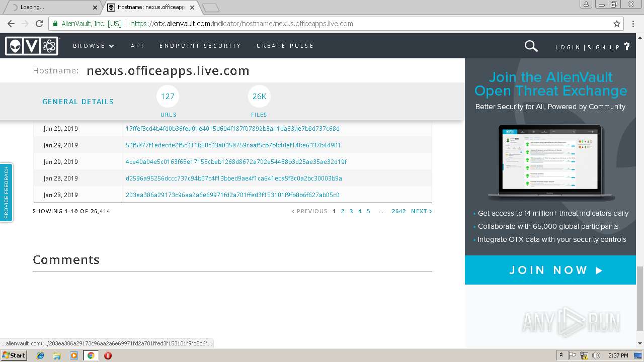Click the help question mark icon
Image resolution: width=644 pixels, height=362 pixels.
627,46
